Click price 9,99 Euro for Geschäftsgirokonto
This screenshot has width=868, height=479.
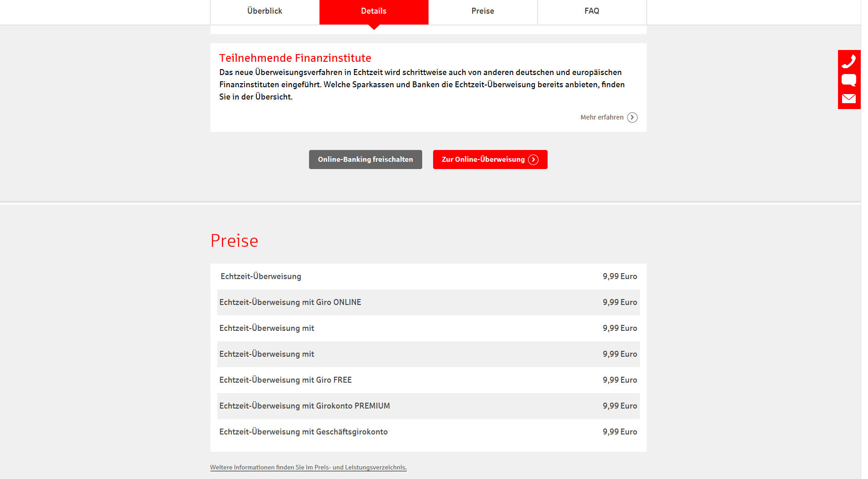tap(620, 432)
